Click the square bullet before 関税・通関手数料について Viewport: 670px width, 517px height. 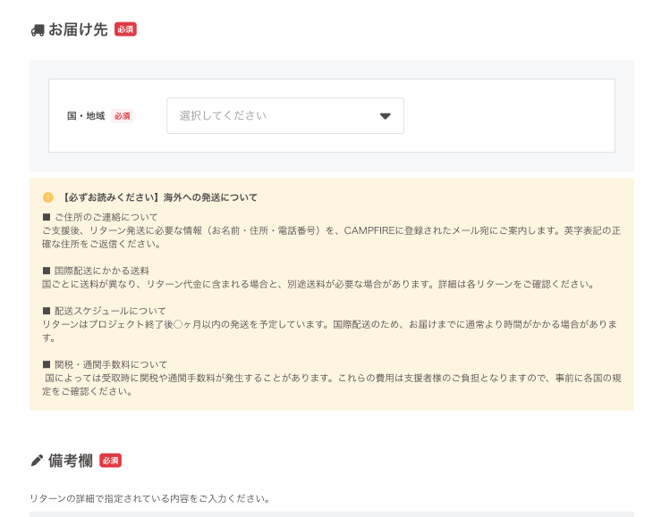(x=46, y=364)
